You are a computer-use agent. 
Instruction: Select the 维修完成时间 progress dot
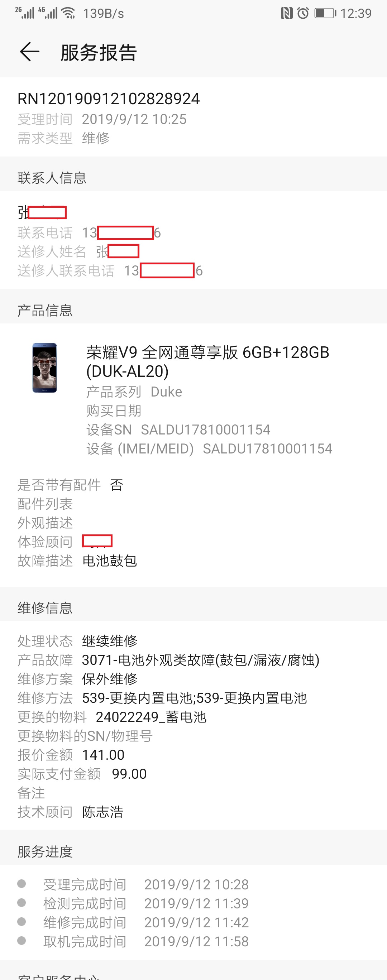pos(22,921)
